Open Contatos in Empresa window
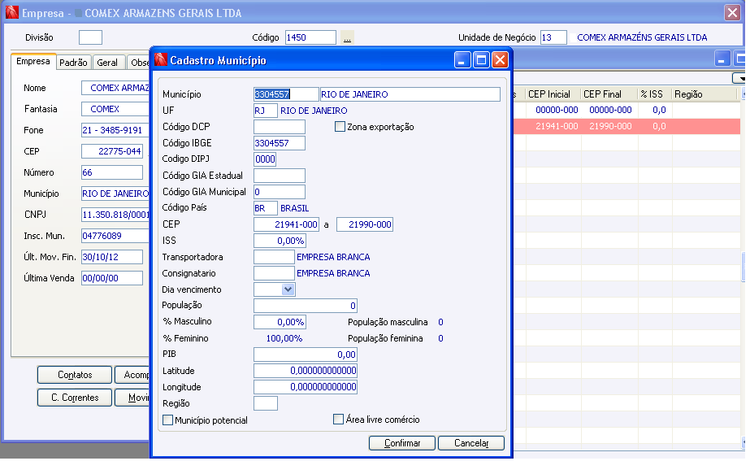This screenshot has height=461, width=750. point(75,375)
